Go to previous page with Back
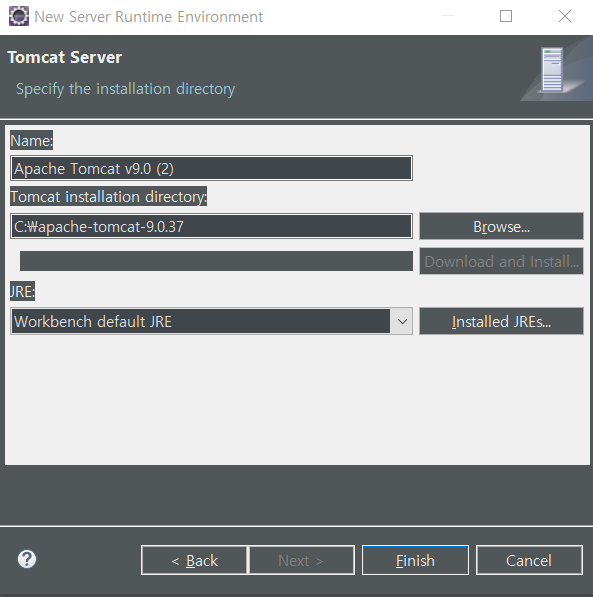Screen dimensions: 593x597 tap(194, 560)
